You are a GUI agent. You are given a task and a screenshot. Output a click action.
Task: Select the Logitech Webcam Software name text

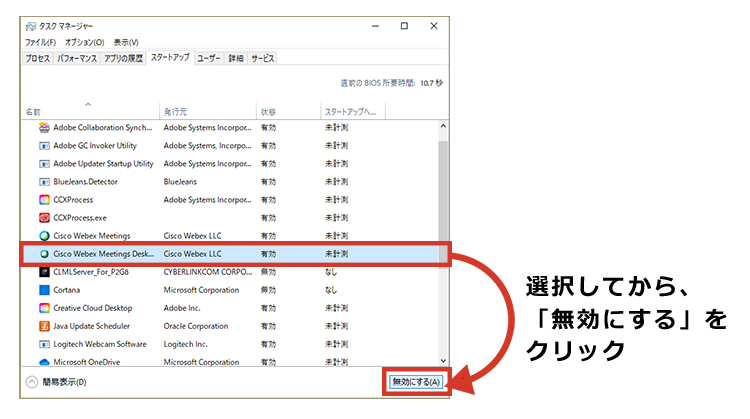pos(100,344)
